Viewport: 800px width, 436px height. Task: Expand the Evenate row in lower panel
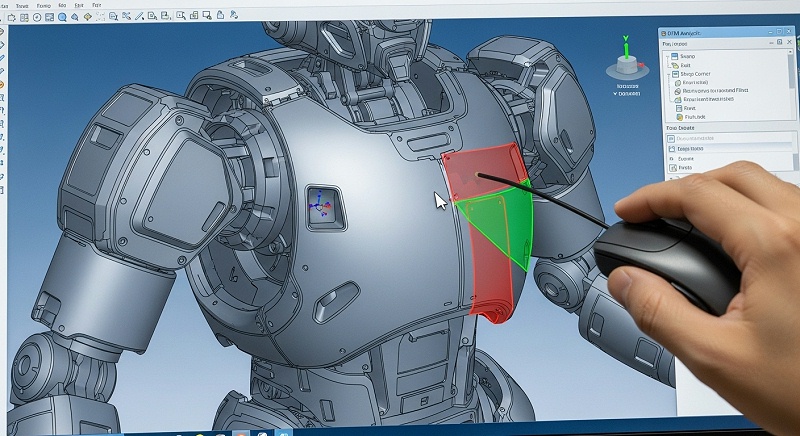point(671,158)
